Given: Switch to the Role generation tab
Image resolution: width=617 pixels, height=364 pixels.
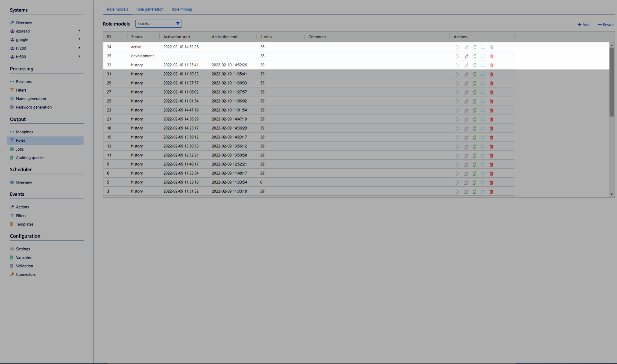Looking at the screenshot, I should coord(150,9).
